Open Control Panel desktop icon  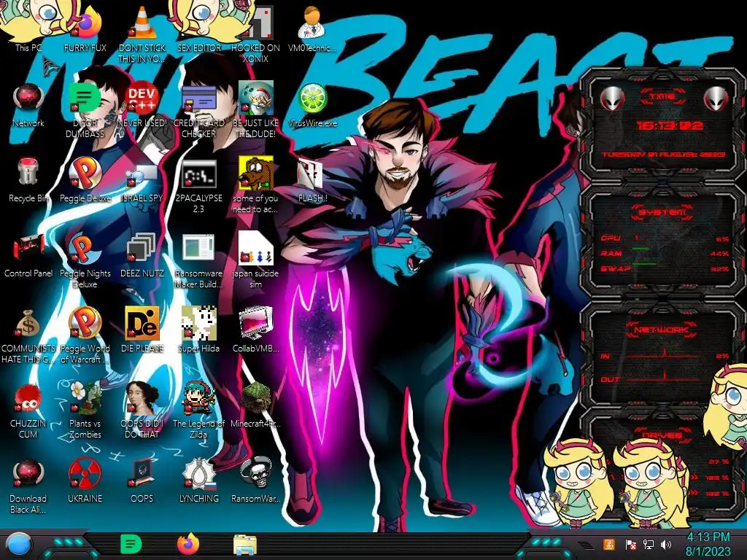click(x=28, y=255)
